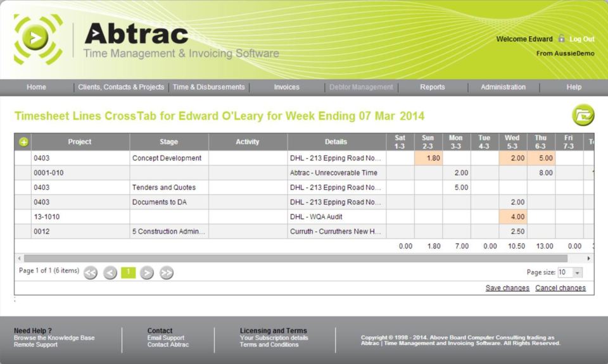Open Clients, Contacts & Projects menu
This screenshot has width=608, height=364.
[x=121, y=87]
